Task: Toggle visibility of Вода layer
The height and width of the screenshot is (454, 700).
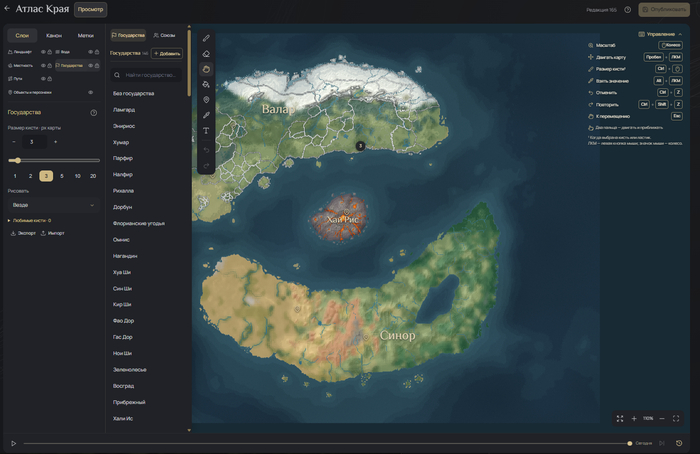Action: (90, 52)
